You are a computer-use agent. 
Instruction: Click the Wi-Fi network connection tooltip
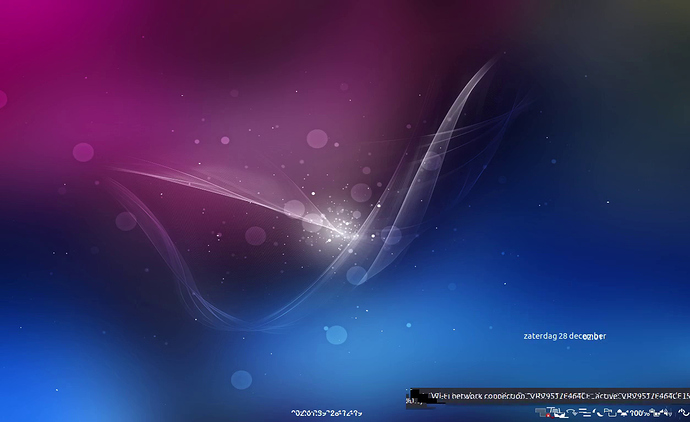click(x=548, y=396)
